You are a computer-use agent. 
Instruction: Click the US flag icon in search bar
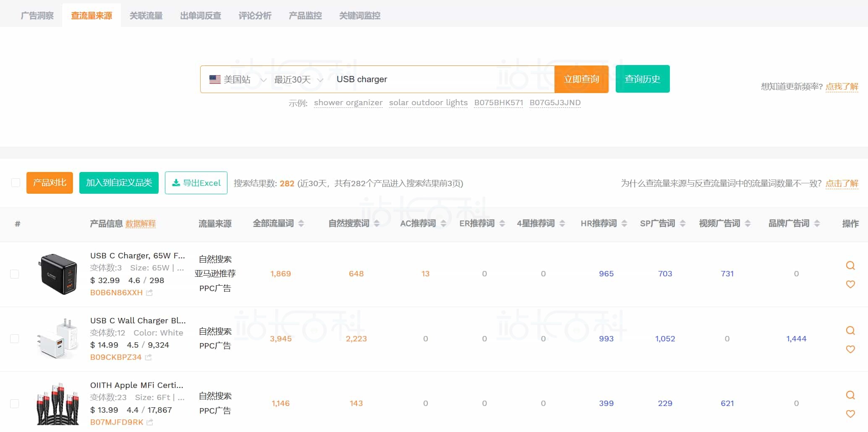pyautogui.click(x=214, y=79)
